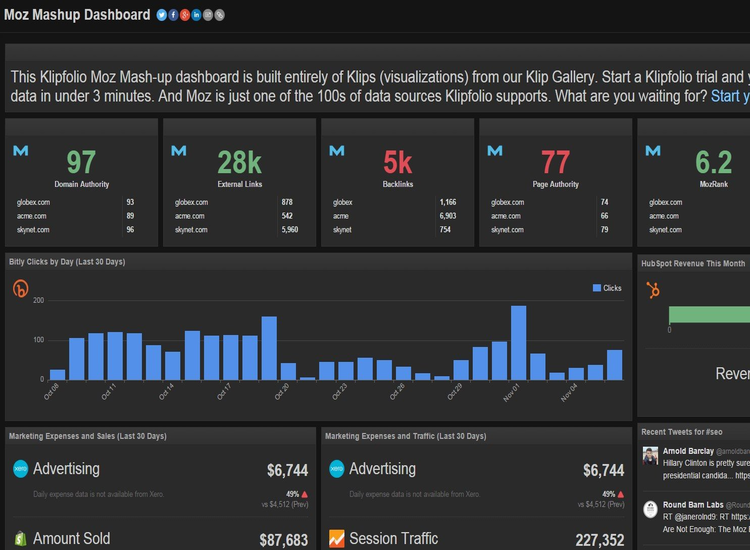Share dashboard via the Twitter icon
Image resolution: width=750 pixels, height=550 pixels.
(162, 15)
